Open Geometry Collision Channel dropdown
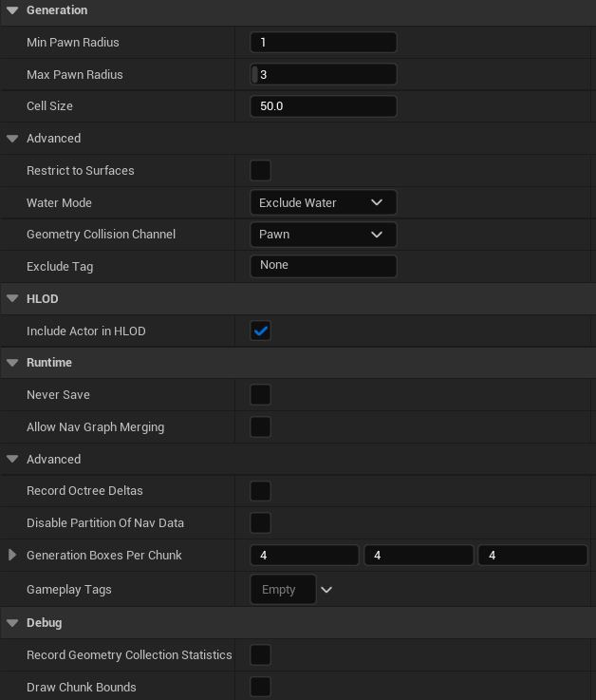The image size is (596, 700). pos(323,235)
